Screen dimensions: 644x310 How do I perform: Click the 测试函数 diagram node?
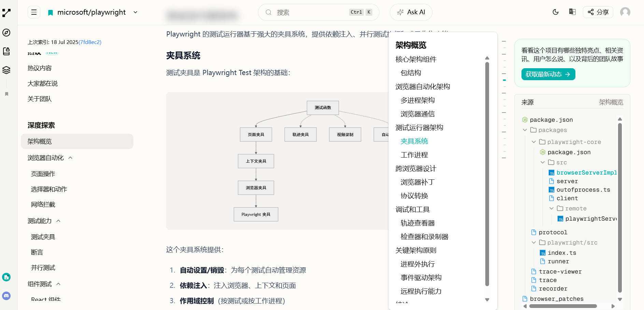(x=323, y=108)
